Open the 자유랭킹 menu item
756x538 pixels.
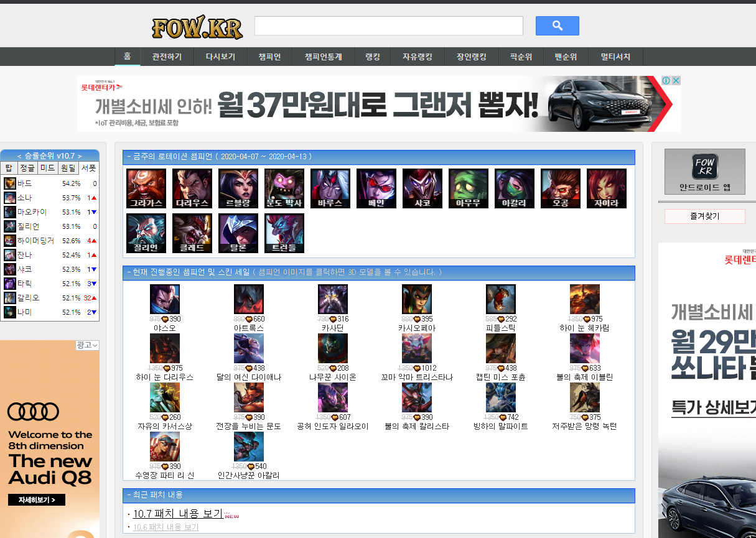[x=418, y=57]
